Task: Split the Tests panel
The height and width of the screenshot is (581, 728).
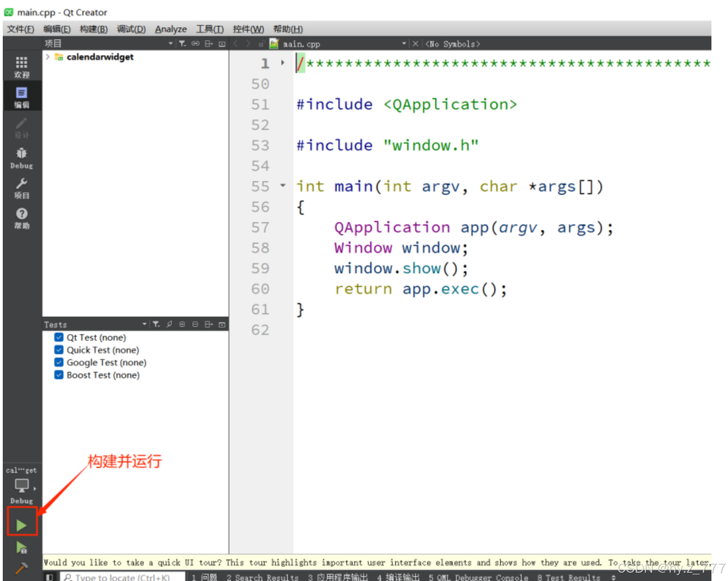Action: tap(209, 324)
